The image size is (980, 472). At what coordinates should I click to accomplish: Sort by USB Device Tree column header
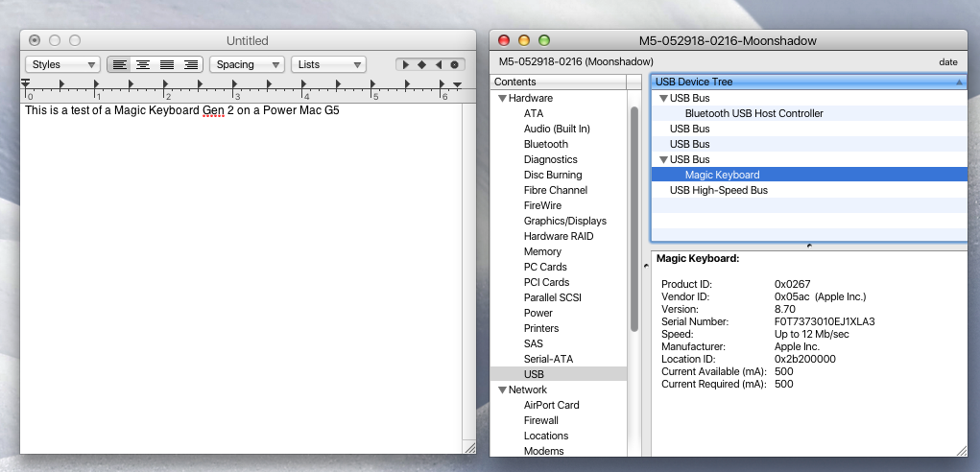point(809,82)
